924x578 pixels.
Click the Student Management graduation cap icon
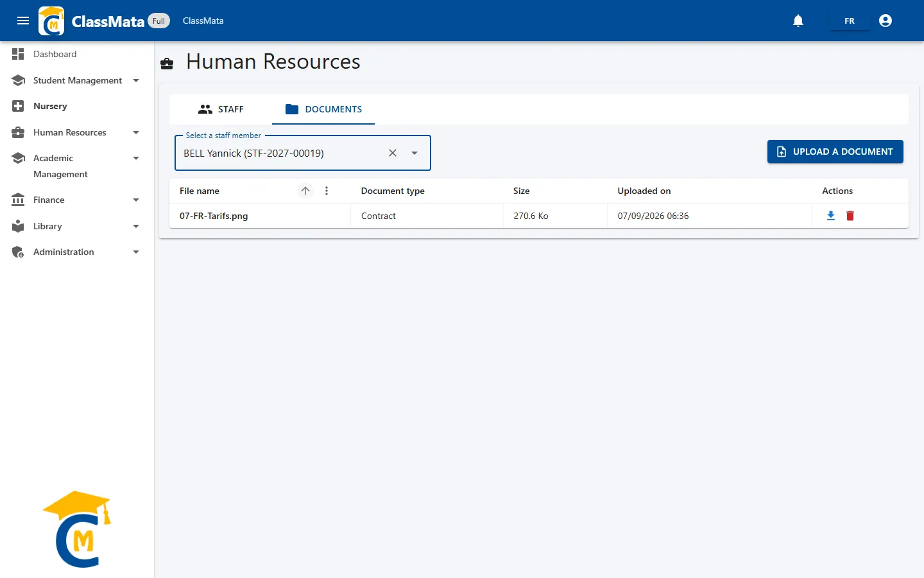click(x=18, y=80)
